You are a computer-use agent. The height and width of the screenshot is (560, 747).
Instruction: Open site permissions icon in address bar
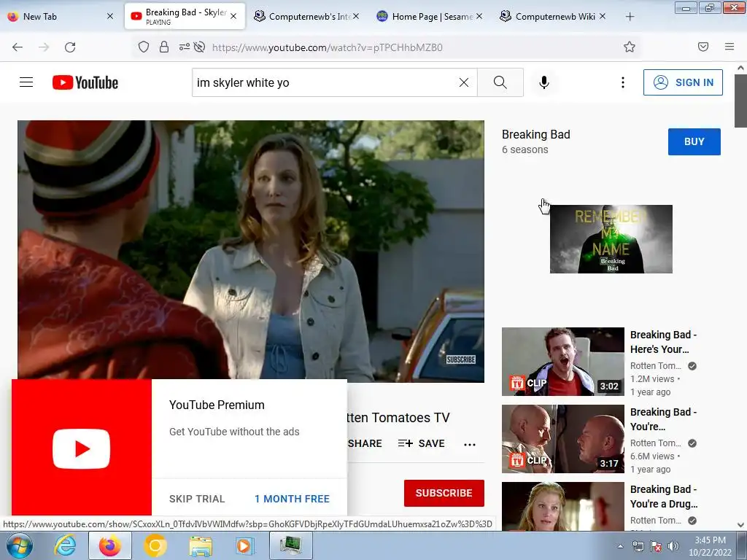coord(185,47)
